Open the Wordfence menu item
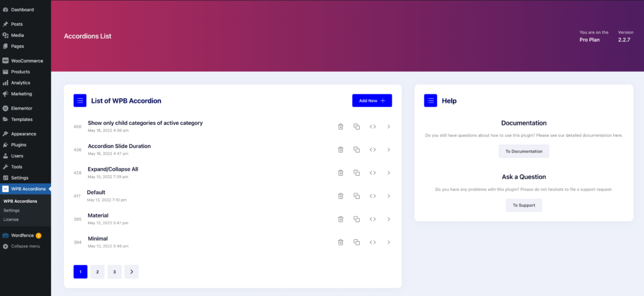This screenshot has width=644, height=296. 25,236
